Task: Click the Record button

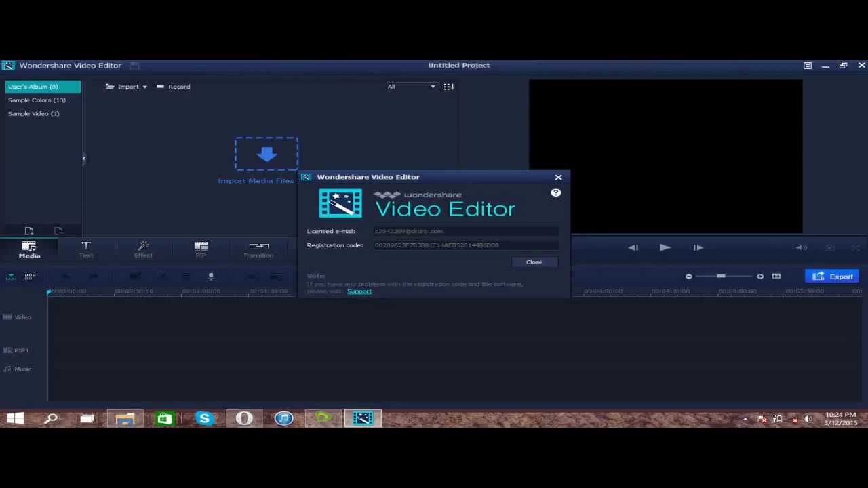Action: click(174, 87)
